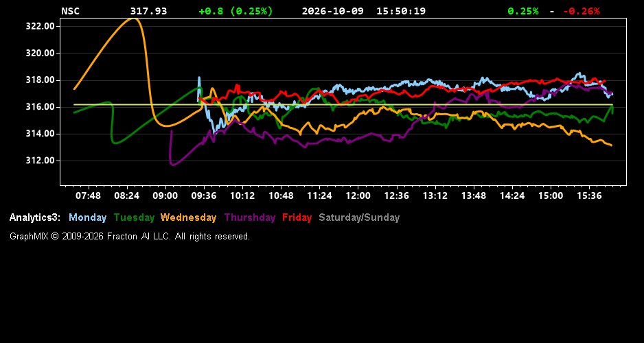
Task: Click the 13:48 time axis label
Action: point(474,196)
